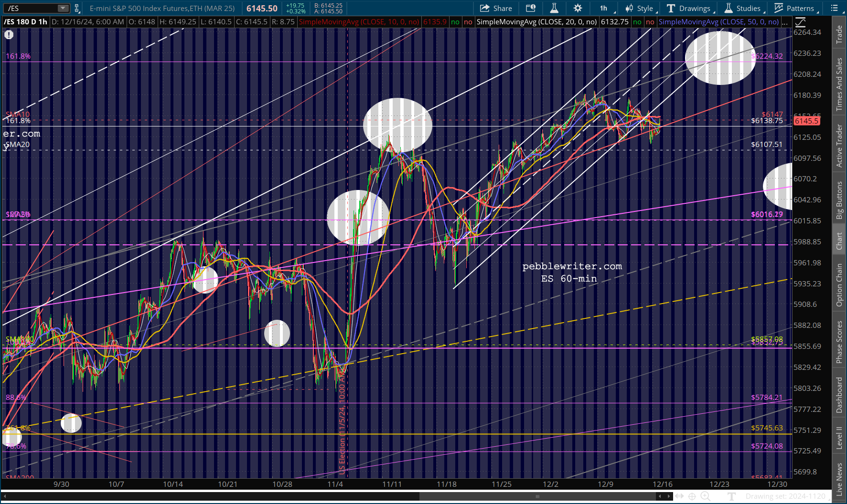Click the expand horizontal arrows icon

click(x=679, y=496)
